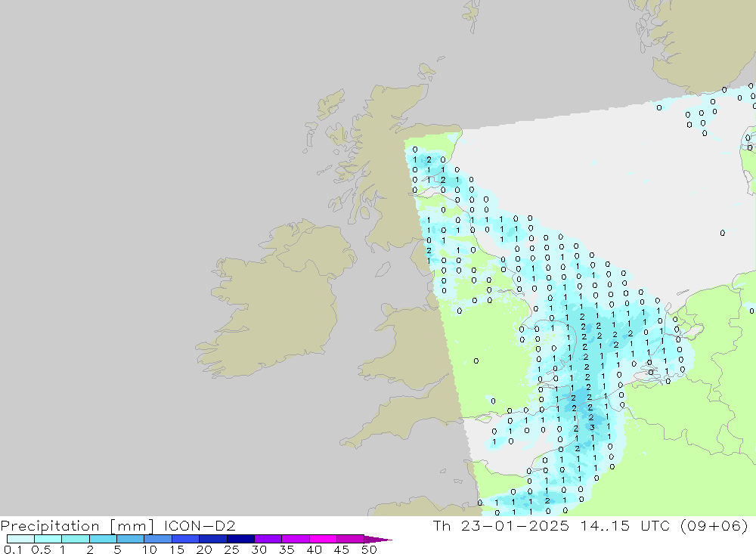Click the '0.5' legend scale label
The height and width of the screenshot is (554, 756).
[x=41, y=549]
